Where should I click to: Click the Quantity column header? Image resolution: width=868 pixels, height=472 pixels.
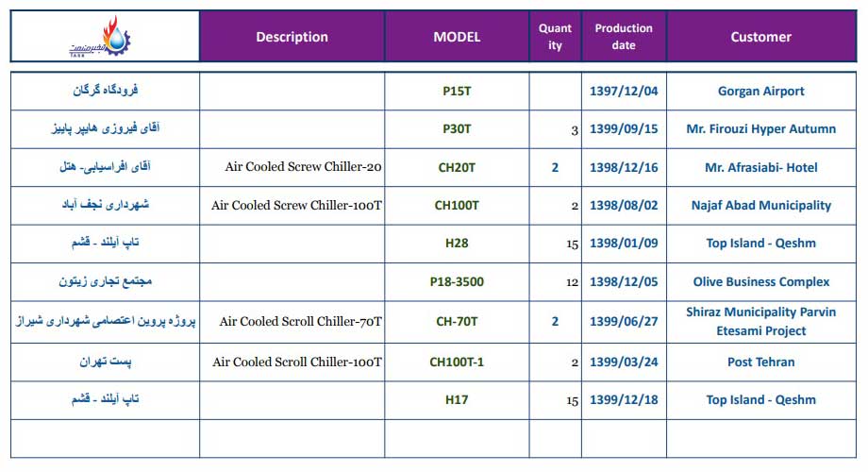(x=555, y=37)
